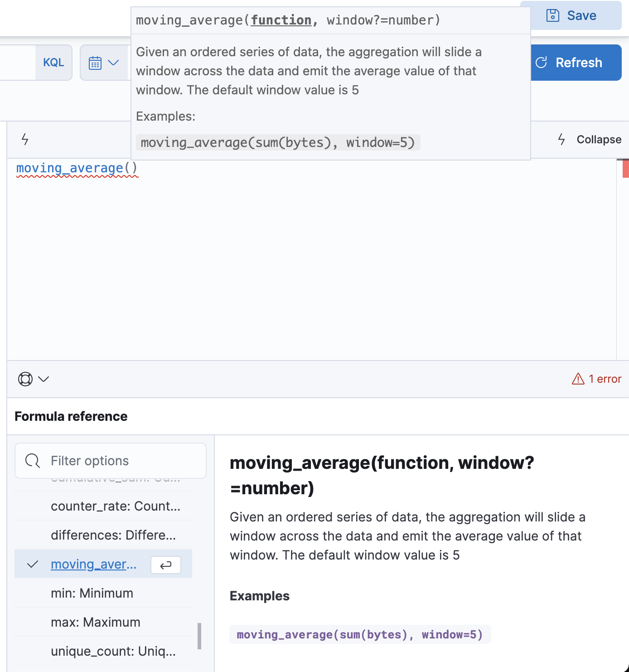The height and width of the screenshot is (672, 629).
Task: Select differences in the function list
Action: 103,535
